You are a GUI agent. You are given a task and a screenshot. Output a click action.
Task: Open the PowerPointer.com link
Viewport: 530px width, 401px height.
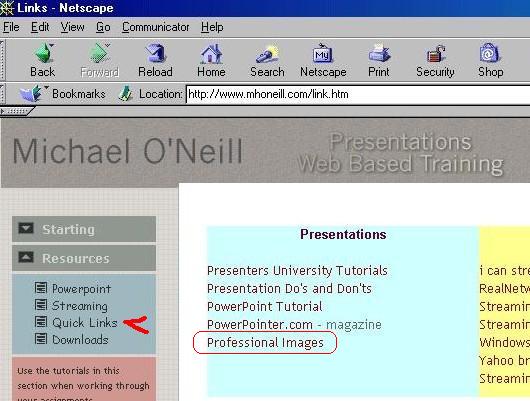pos(260,325)
